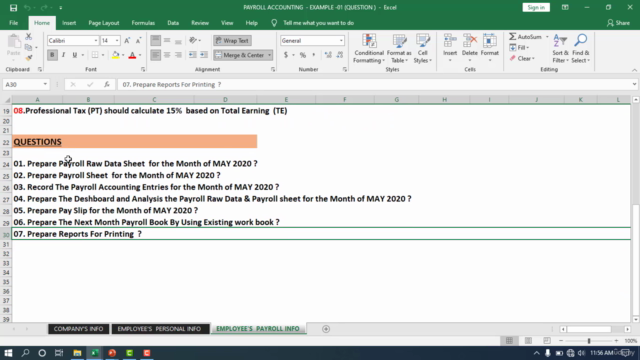640x360 pixels.
Task: Click the zoom slider handle
Action: coord(589,340)
